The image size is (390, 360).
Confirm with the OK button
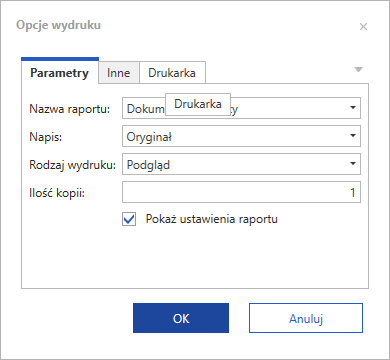181,318
